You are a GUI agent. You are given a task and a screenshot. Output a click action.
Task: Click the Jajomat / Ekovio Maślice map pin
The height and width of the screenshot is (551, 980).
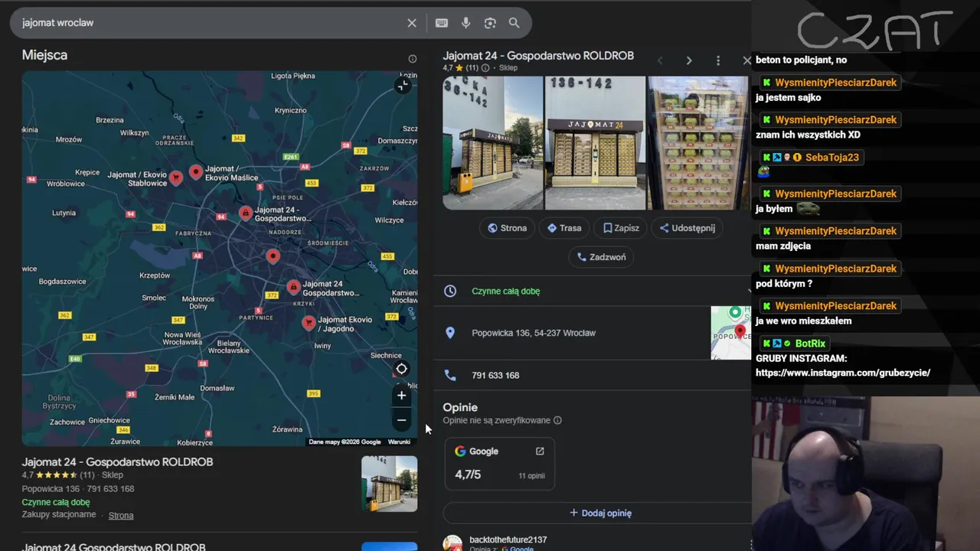pos(196,172)
